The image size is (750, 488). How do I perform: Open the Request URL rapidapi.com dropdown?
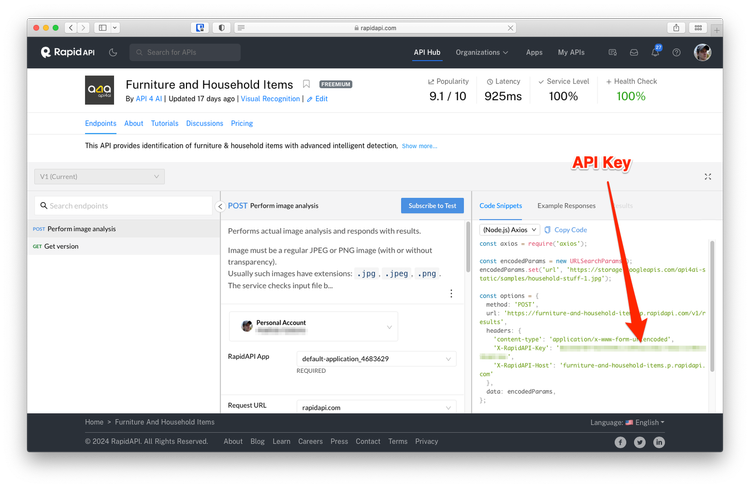[x=376, y=407]
